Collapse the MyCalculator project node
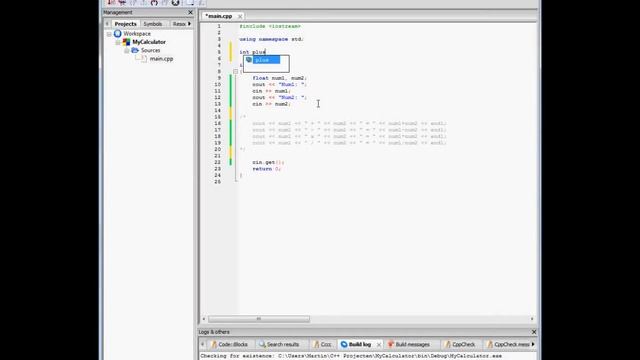The image size is (640, 360). (x=118, y=42)
